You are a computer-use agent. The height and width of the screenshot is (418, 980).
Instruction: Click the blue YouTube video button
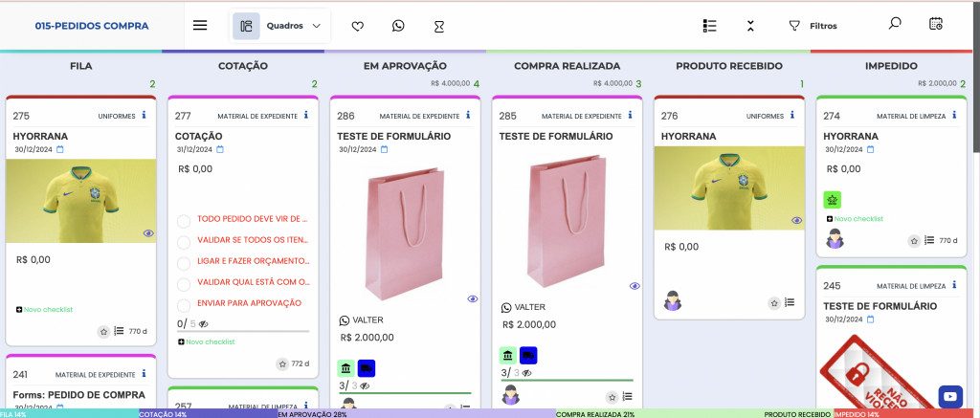949,395
